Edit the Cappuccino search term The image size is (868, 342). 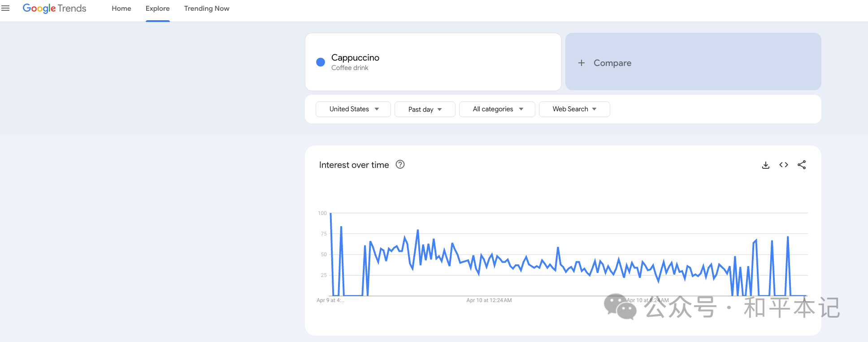point(355,57)
